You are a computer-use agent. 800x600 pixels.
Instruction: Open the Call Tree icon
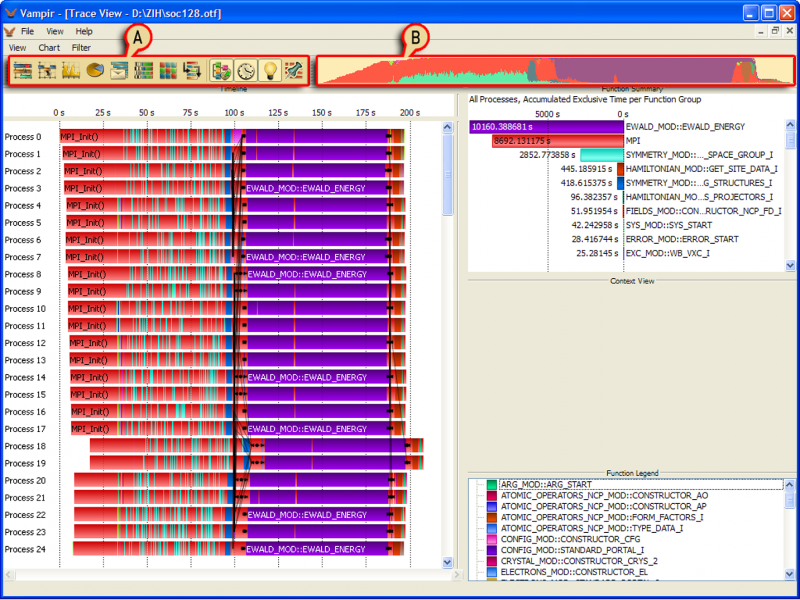193,70
